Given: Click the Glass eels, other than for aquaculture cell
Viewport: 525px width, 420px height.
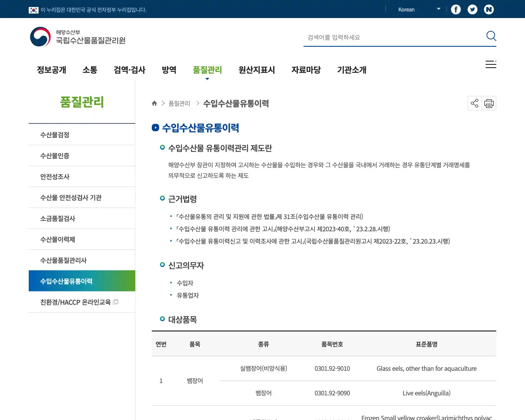Looking at the screenshot, I should click(x=427, y=368).
